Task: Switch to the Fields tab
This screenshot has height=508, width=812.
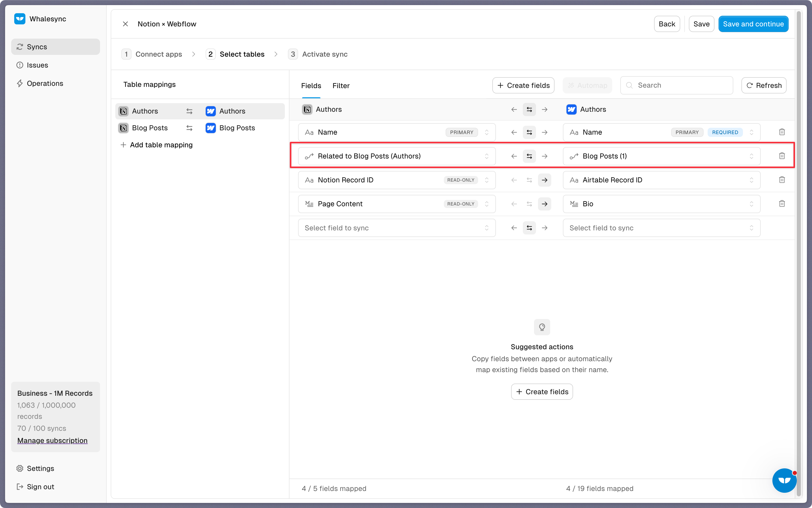Action: click(311, 86)
